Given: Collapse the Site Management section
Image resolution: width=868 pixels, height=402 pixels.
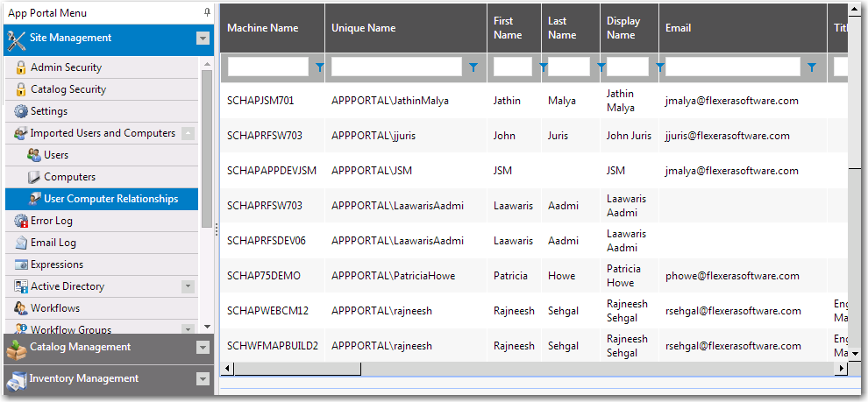Looking at the screenshot, I should coord(203,39).
